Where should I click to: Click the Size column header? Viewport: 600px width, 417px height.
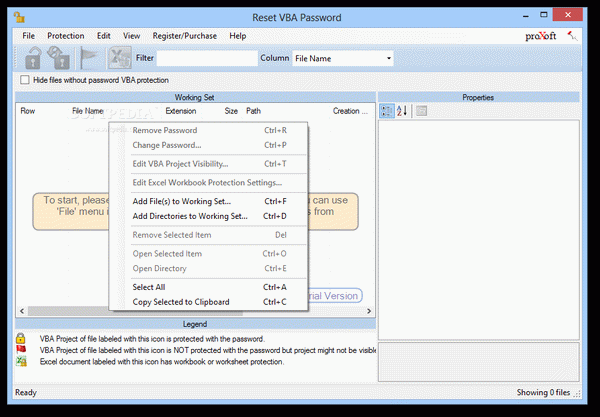(231, 111)
